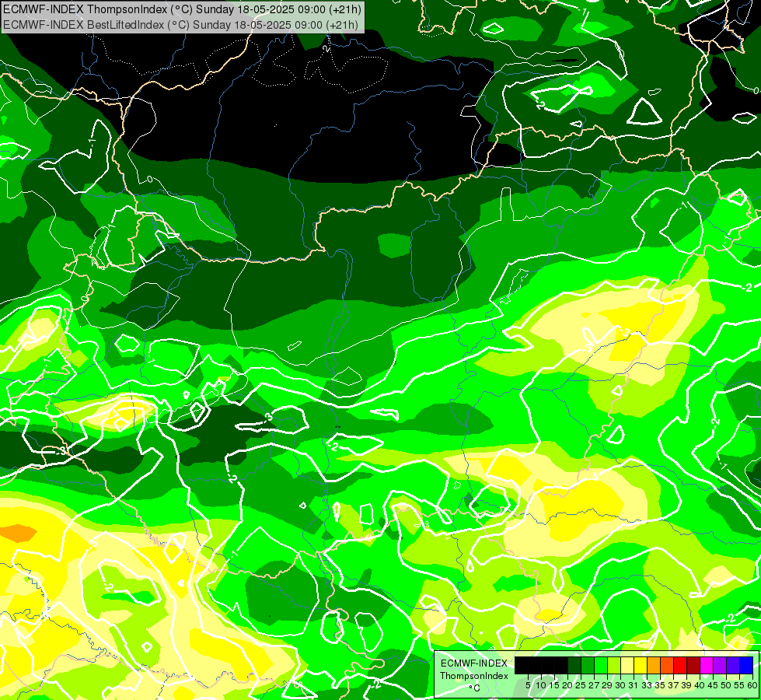
Task: Click the blue 55-60 legend swatch
Action: coord(746,665)
